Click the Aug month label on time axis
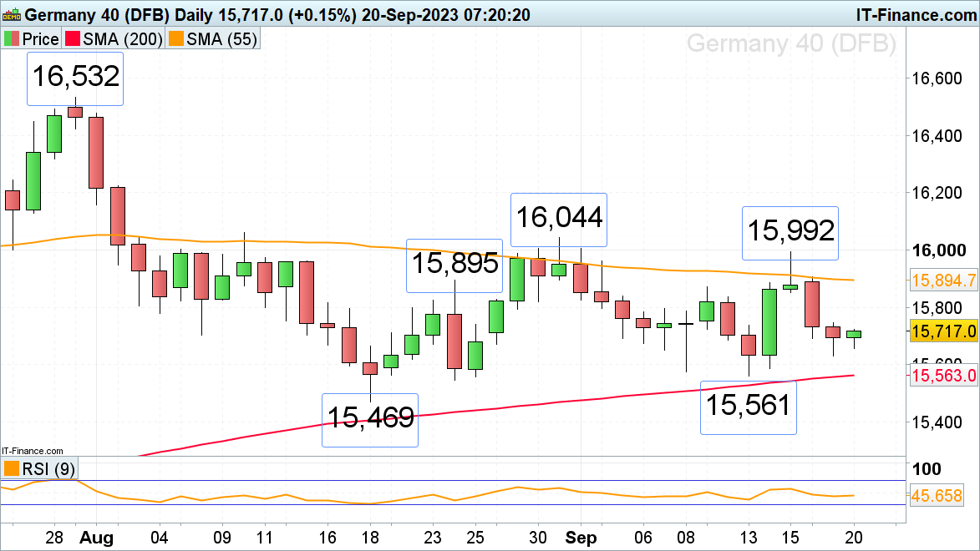 [x=96, y=538]
